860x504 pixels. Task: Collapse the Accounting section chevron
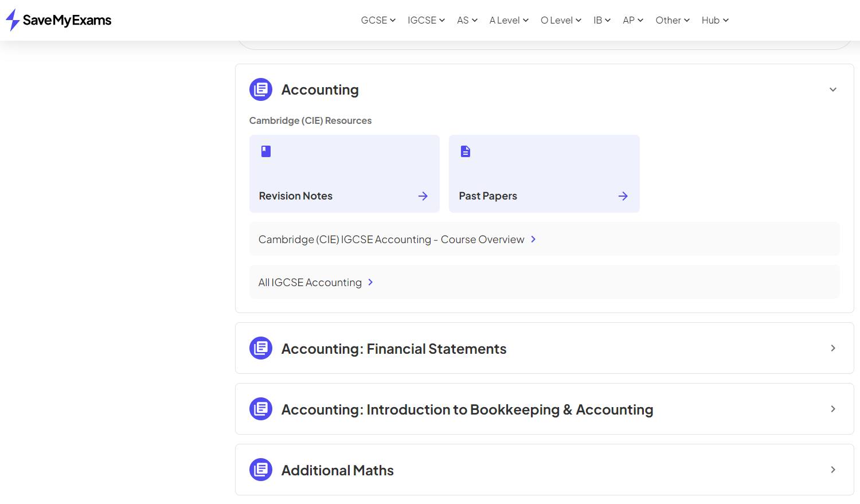click(833, 89)
